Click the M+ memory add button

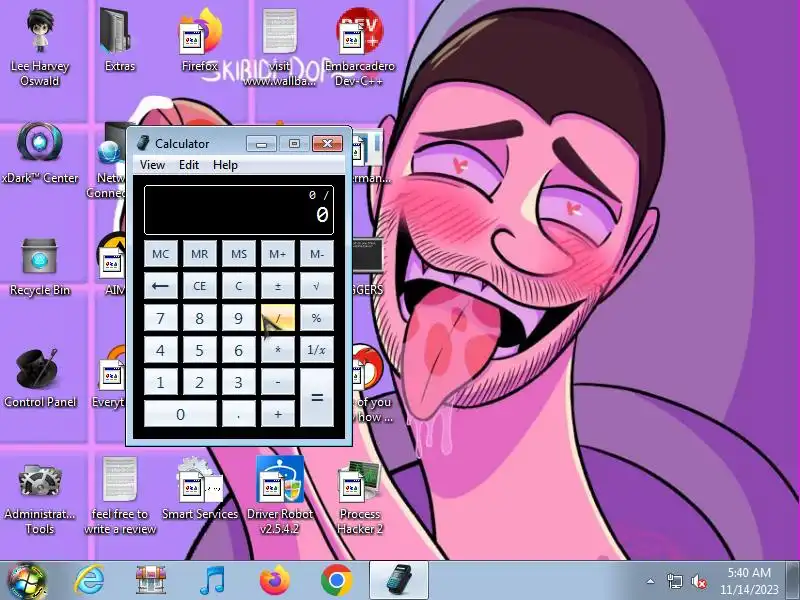coord(278,254)
